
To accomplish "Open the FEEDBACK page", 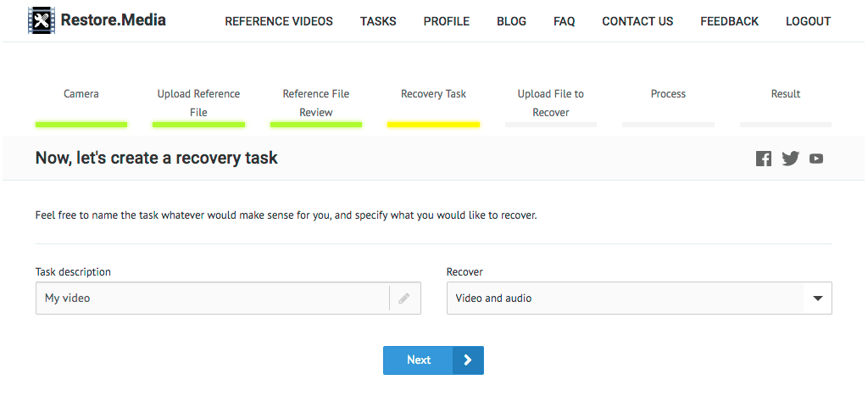I will (x=730, y=21).
